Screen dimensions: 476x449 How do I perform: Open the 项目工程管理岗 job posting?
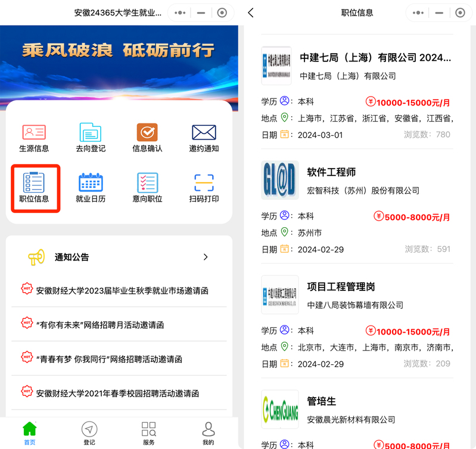[341, 287]
